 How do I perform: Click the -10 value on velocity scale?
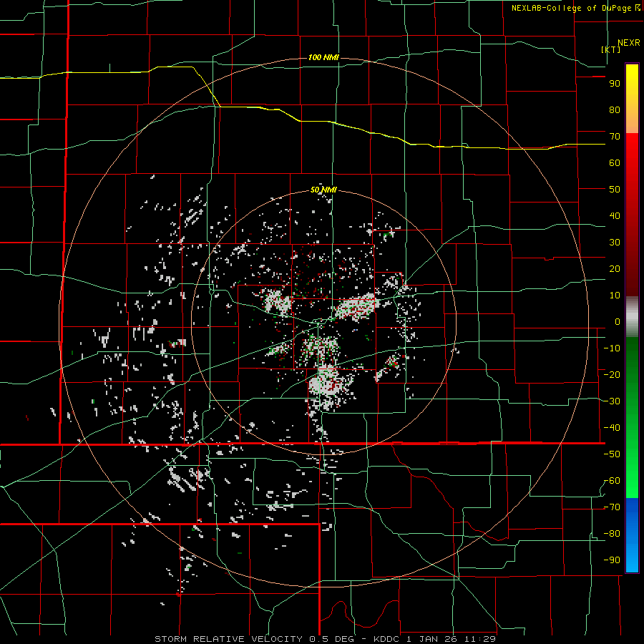[x=612, y=348]
